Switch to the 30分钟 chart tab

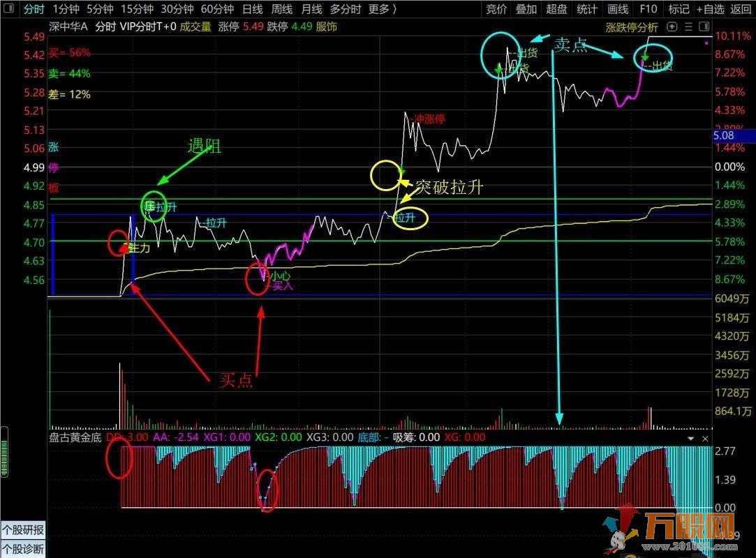pos(177,8)
